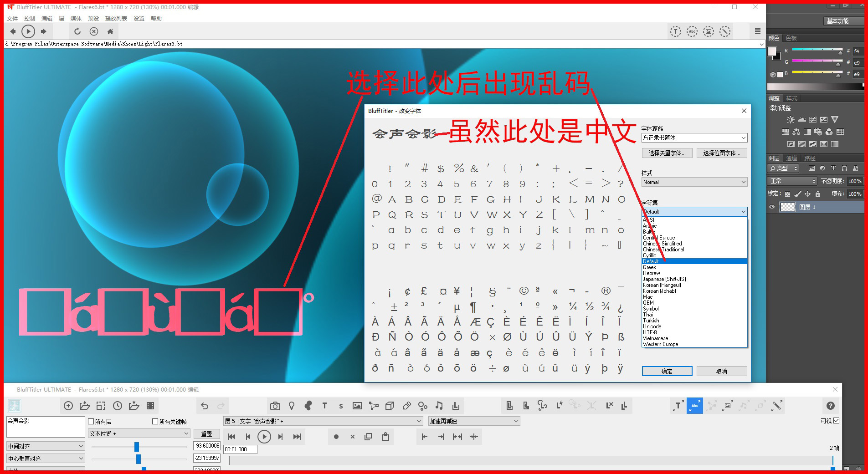Open the 播放列表 menu

click(116, 19)
